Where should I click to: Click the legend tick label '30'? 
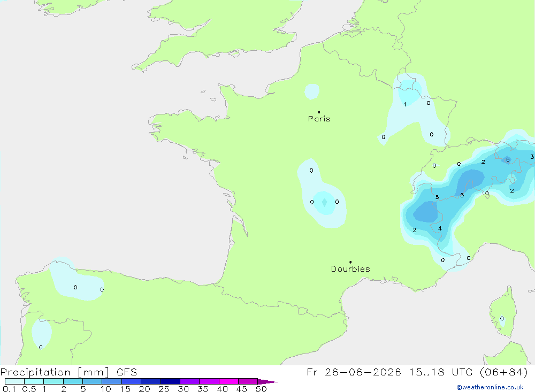[184, 389]
